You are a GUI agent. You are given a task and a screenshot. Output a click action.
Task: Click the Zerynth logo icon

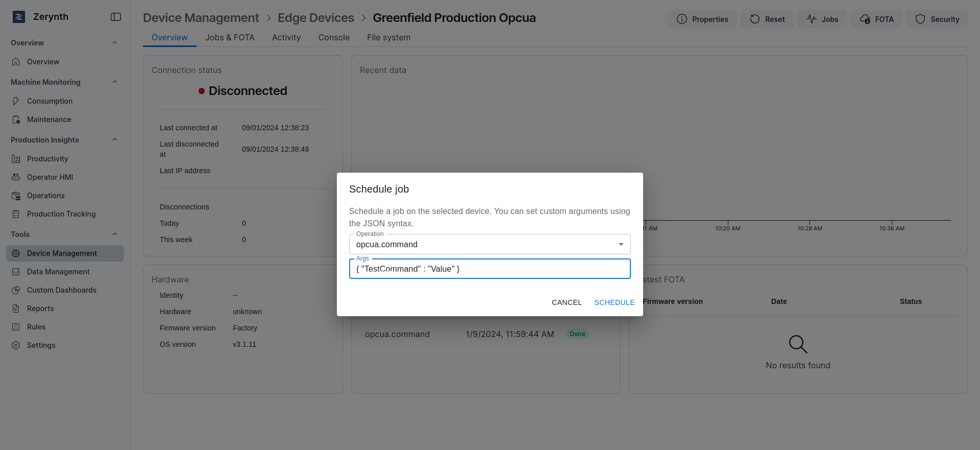coord(19,17)
